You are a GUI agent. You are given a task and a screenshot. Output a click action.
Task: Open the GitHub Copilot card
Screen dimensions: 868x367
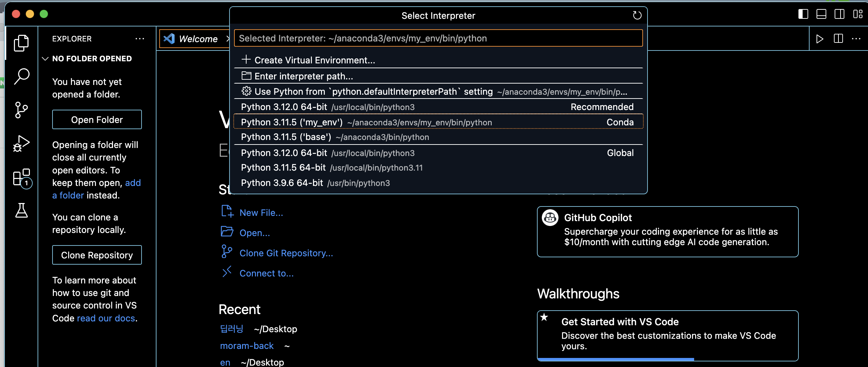tap(668, 232)
